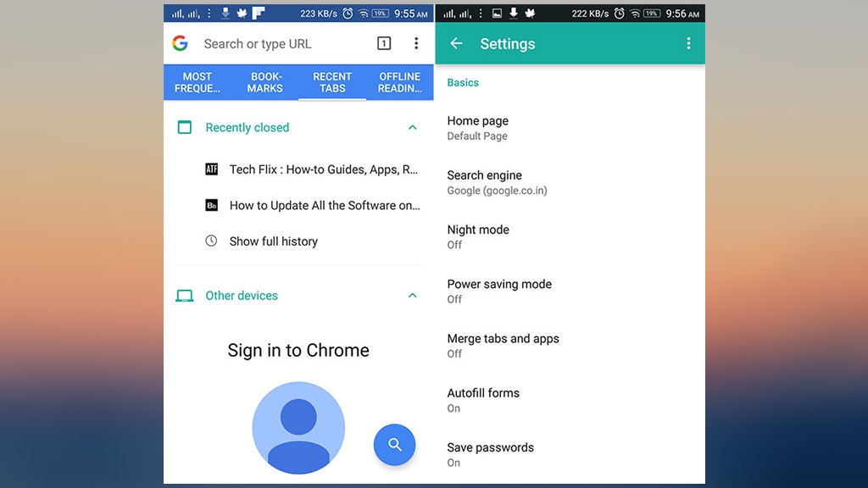868x488 pixels.
Task: Toggle the Night mode setting
Action: pyautogui.click(x=570, y=237)
